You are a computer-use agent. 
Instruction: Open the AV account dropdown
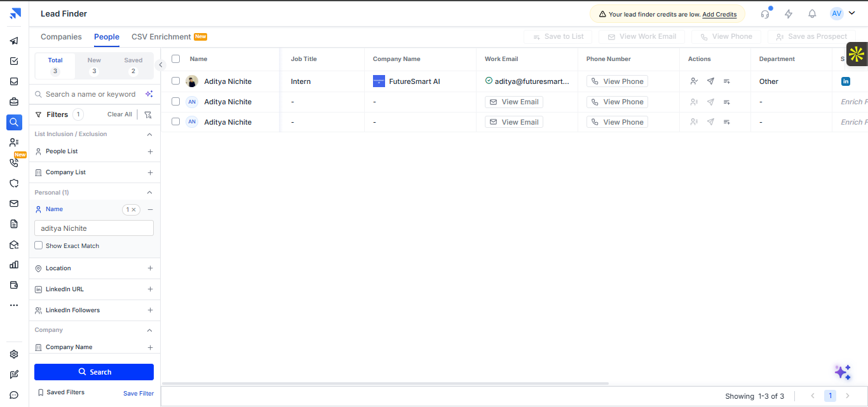[843, 13]
